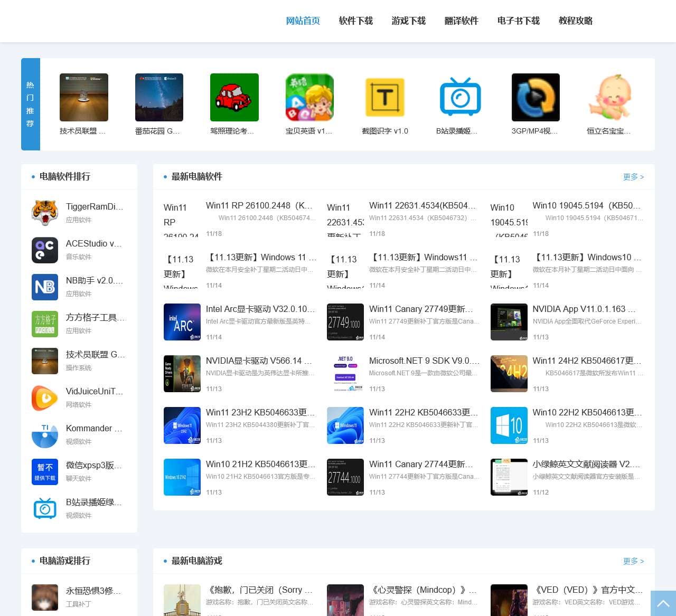The width and height of the screenshot is (676, 616).
Task: Open Win10 21H2 KB5046613 title link
Action: tap(260, 464)
